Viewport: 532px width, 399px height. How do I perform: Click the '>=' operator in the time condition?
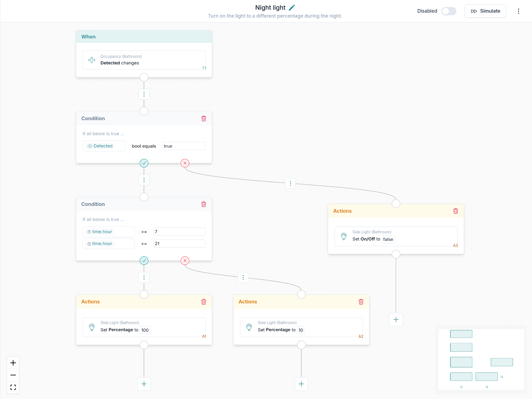(x=144, y=232)
